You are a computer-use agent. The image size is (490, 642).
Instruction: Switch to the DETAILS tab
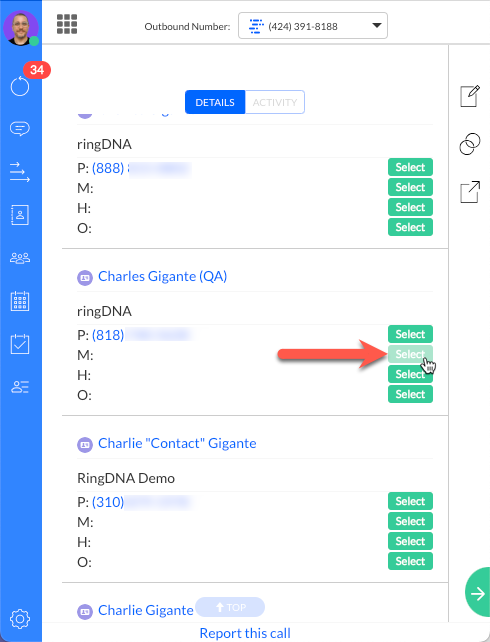[x=215, y=102]
